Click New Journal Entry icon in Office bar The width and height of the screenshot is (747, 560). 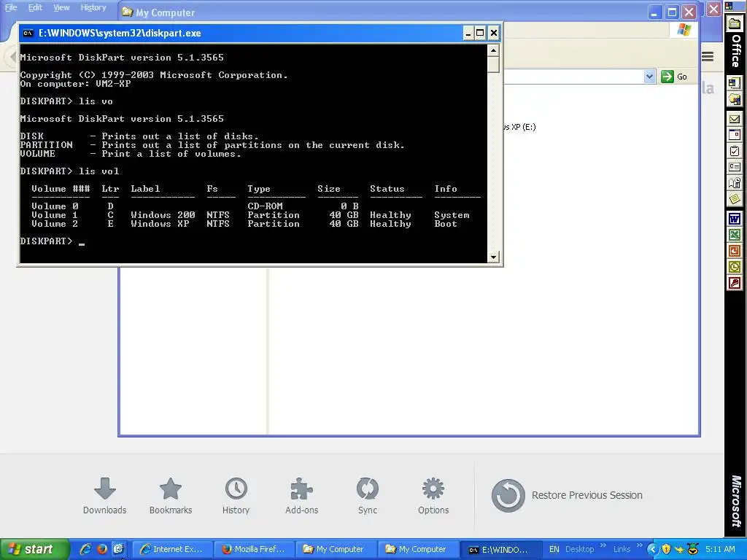[x=734, y=183]
